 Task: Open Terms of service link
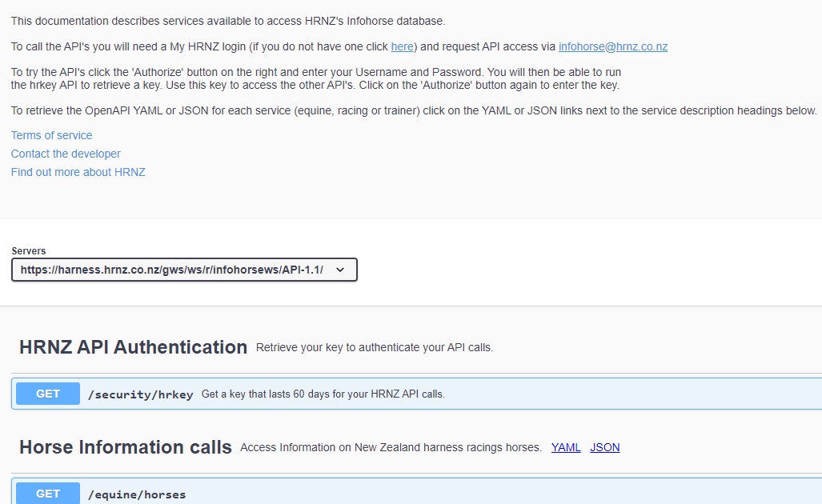click(x=51, y=135)
